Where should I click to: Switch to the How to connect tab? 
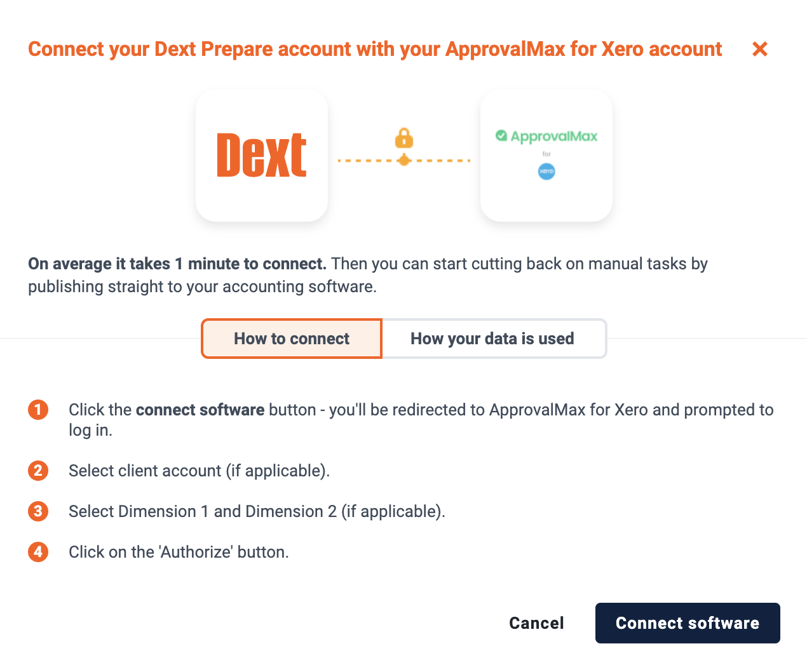(x=292, y=339)
